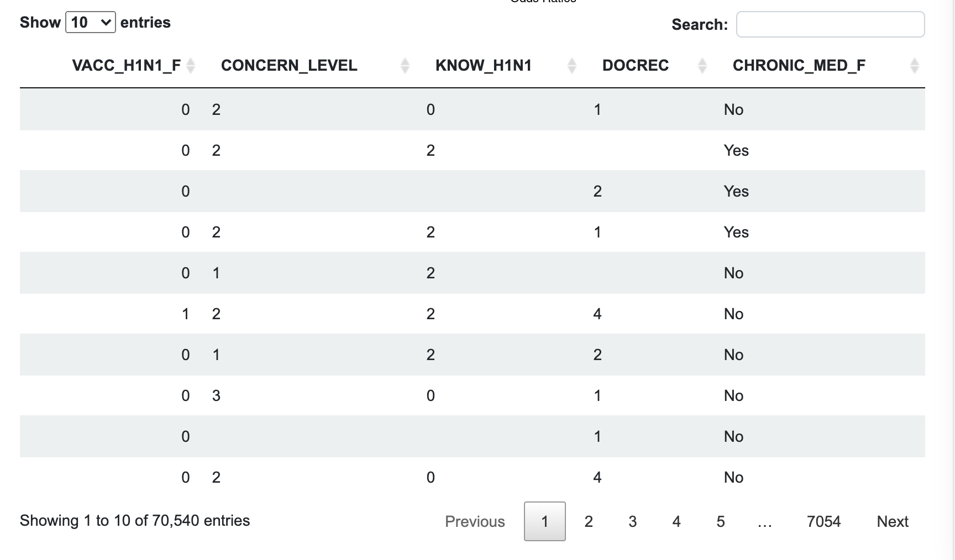Jump to page 5

(721, 521)
